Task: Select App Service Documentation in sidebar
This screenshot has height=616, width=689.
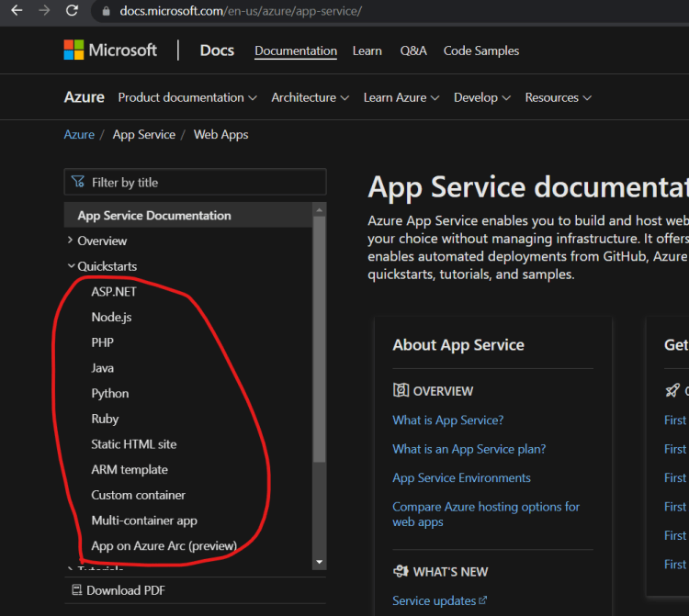Action: coord(188,215)
